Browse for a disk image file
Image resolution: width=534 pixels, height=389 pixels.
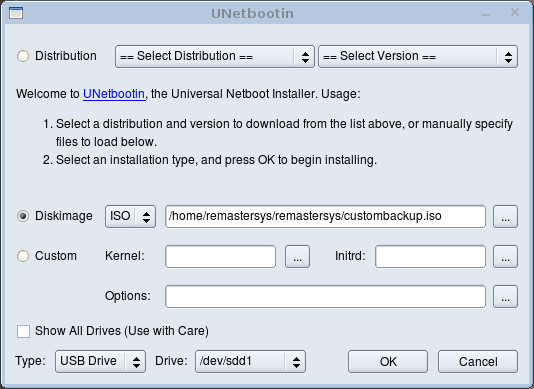505,216
